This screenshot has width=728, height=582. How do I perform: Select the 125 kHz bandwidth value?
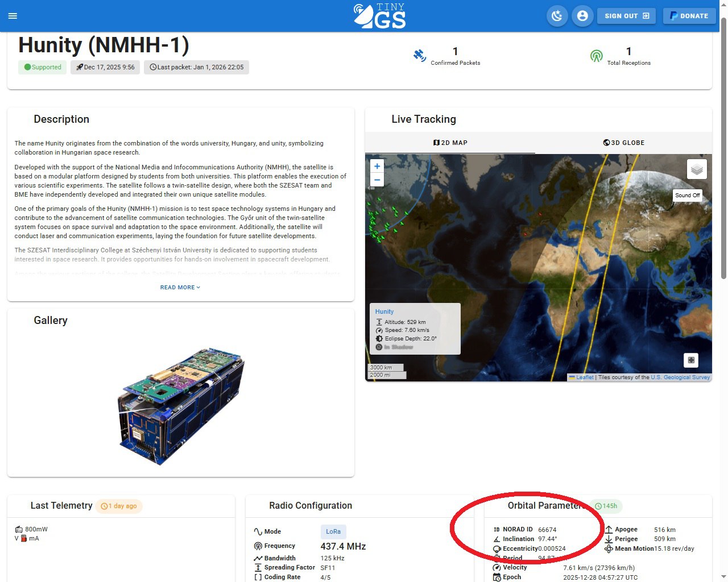point(333,559)
